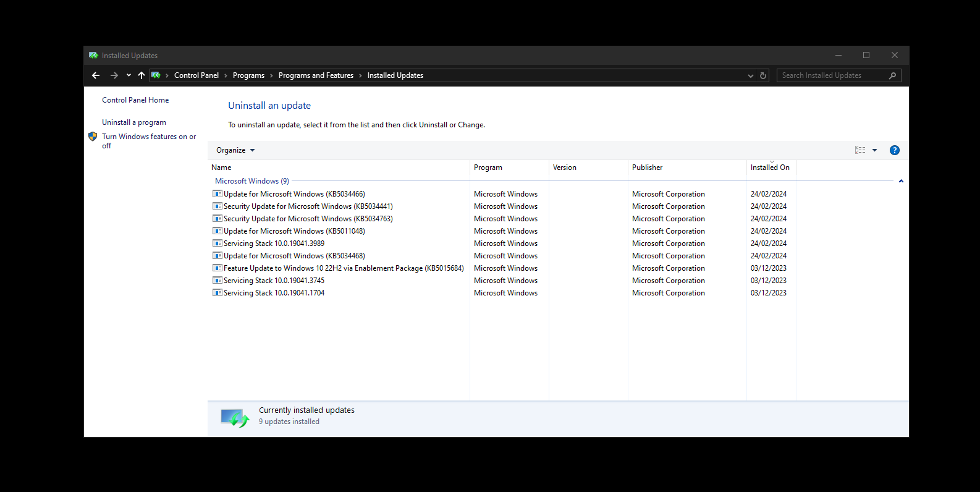Click the 9 updates installed status text
The height and width of the screenshot is (492, 980).
289,422
